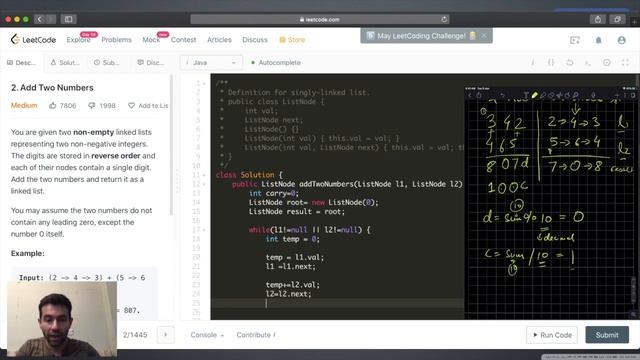Toggle the Autocomplete indicator
Image resolution: width=640 pixels, height=360 pixels.
point(276,62)
